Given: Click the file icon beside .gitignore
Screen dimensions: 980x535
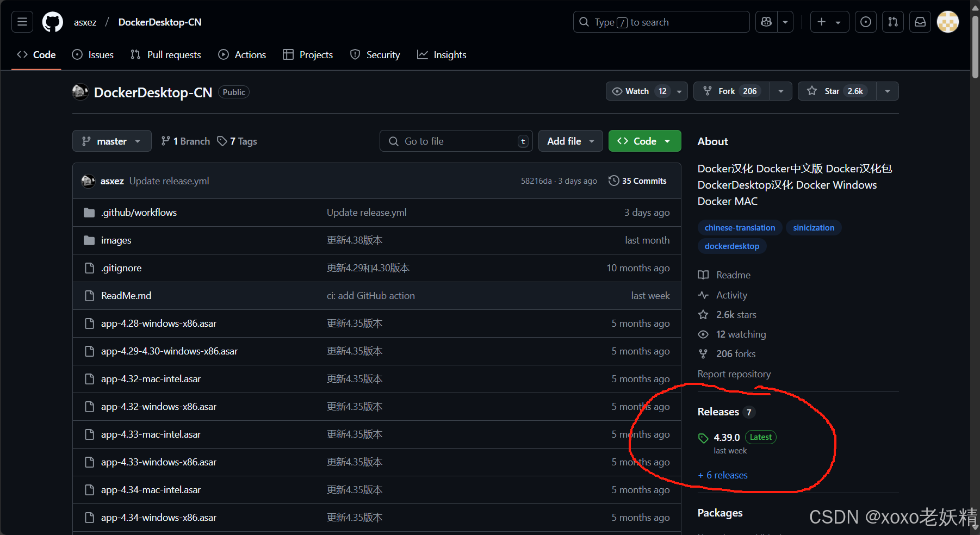Looking at the screenshot, I should (x=89, y=268).
